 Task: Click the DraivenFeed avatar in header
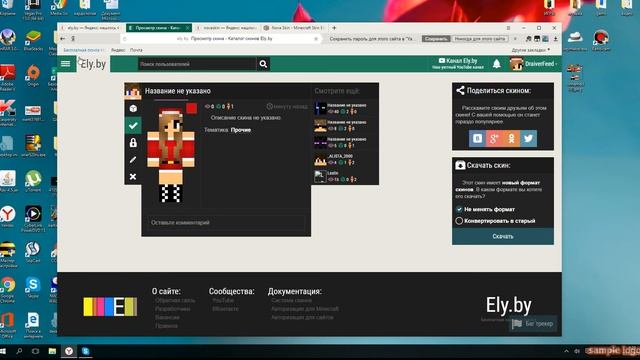click(516, 64)
